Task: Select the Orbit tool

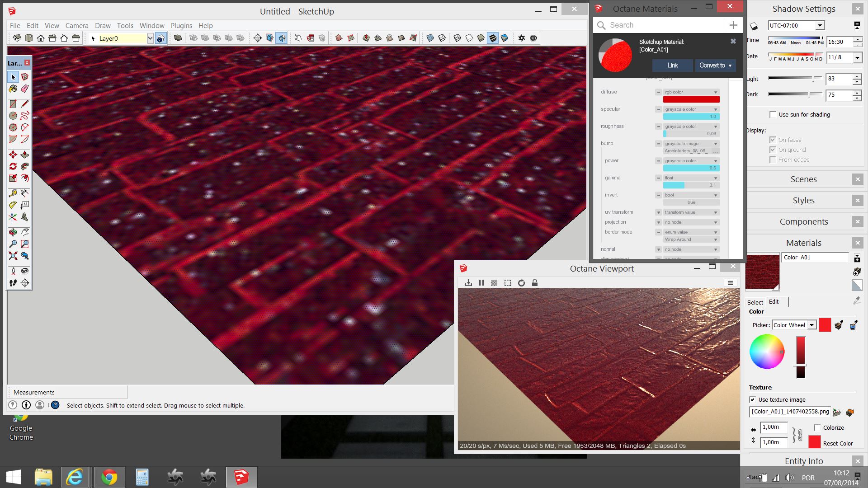Action: pos(13,232)
